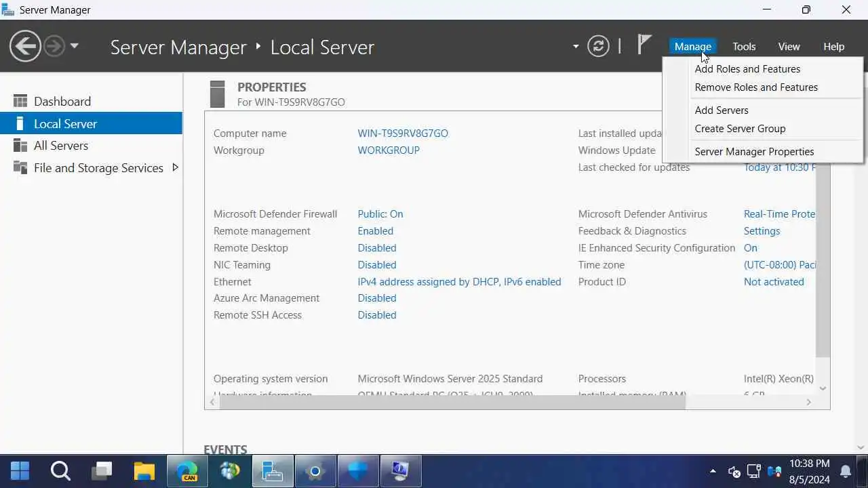Click properties scroll down arrow
868x488 pixels.
tap(823, 388)
